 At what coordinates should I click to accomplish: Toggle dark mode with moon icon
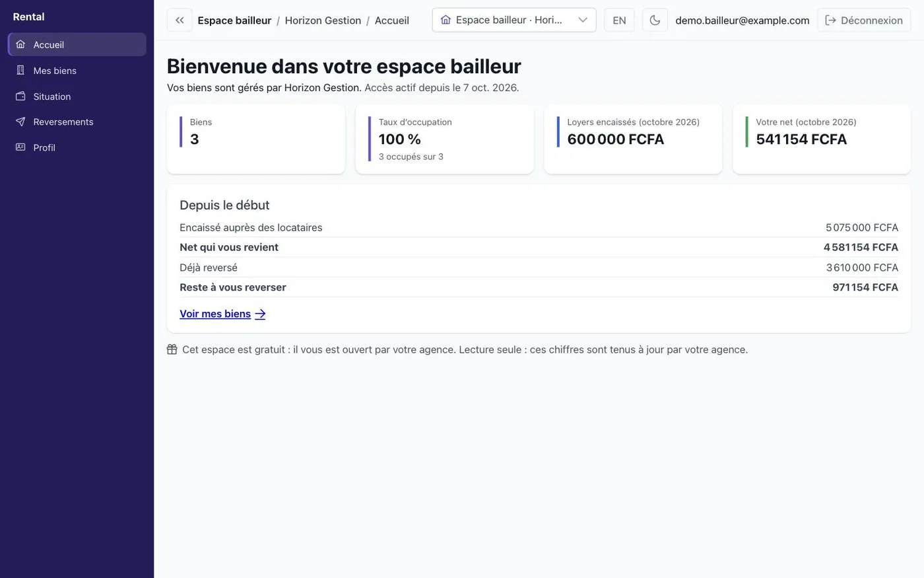[655, 20]
